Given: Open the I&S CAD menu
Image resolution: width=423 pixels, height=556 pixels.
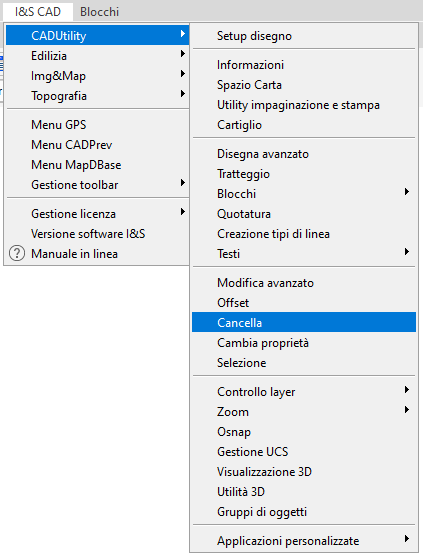Looking at the screenshot, I should click(x=38, y=12).
